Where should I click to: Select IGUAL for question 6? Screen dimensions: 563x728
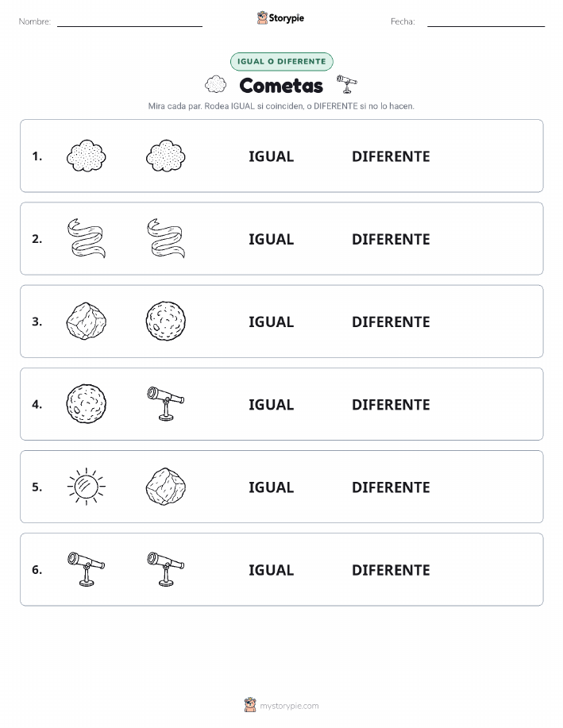(x=272, y=570)
